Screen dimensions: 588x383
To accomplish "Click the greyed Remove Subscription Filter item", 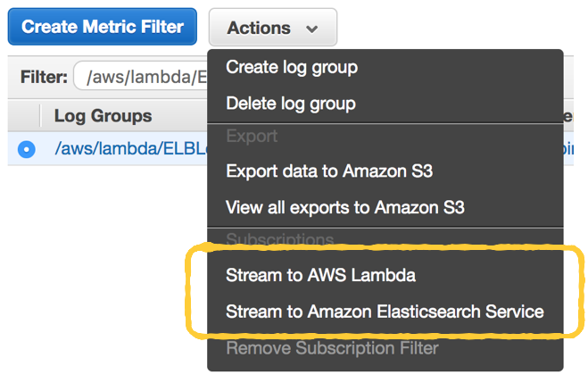I will coord(332,347).
